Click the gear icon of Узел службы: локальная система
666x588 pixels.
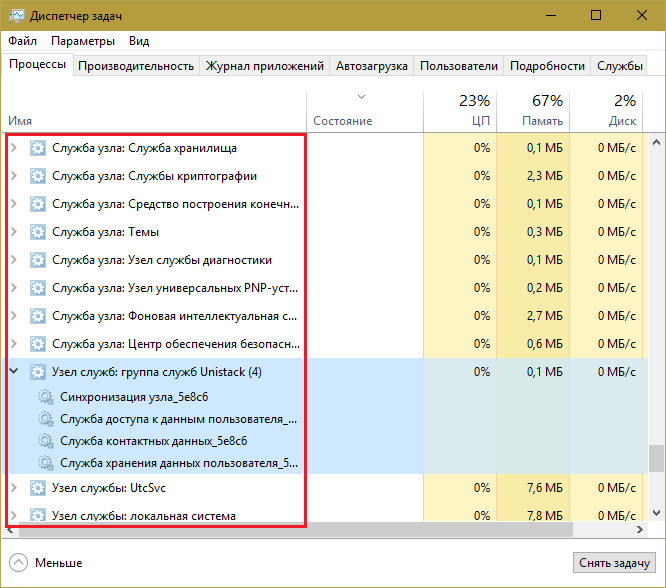[38, 515]
